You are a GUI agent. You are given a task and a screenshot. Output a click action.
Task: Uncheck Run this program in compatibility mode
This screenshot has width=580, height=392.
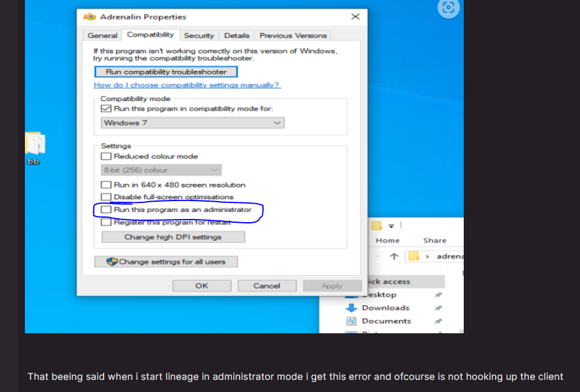[106, 109]
